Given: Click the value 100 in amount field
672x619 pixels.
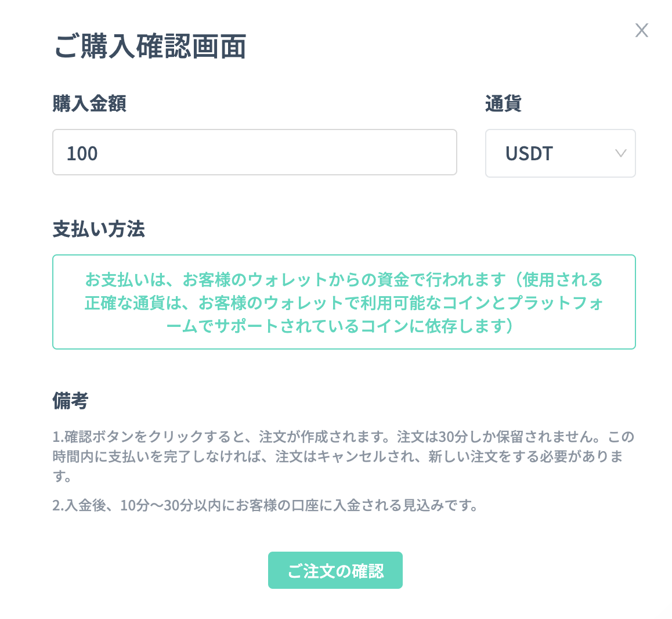Looking at the screenshot, I should tap(82, 153).
